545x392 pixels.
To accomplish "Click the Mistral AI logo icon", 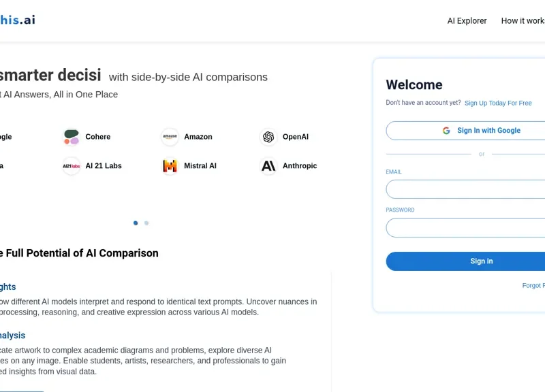I will (170, 166).
